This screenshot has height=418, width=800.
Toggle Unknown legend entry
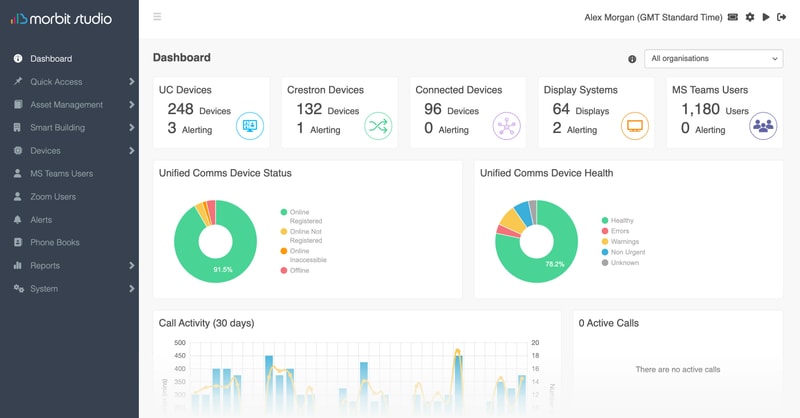[620, 263]
